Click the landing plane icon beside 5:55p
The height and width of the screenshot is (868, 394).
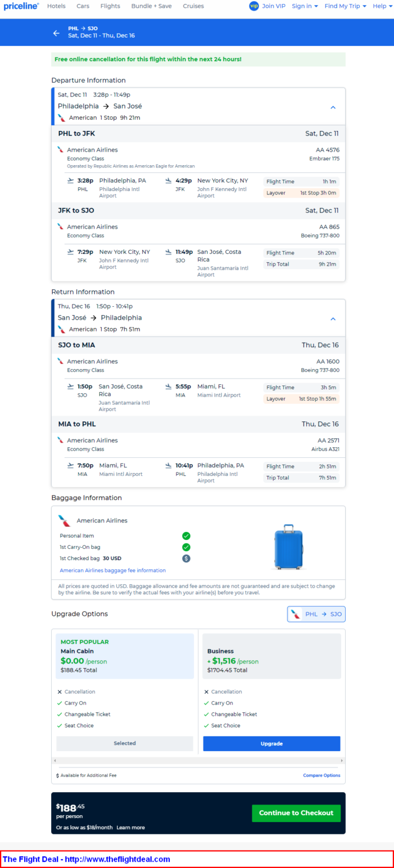pyautogui.click(x=169, y=386)
